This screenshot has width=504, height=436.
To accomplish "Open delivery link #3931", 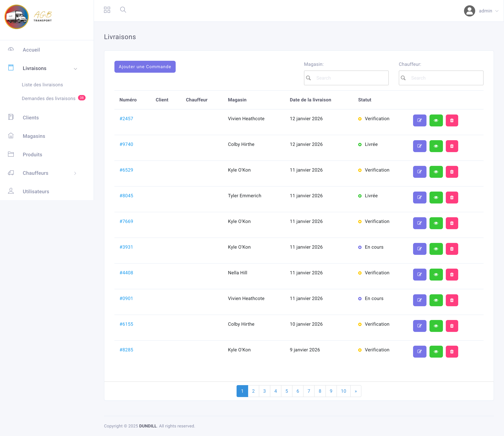I will (126, 247).
